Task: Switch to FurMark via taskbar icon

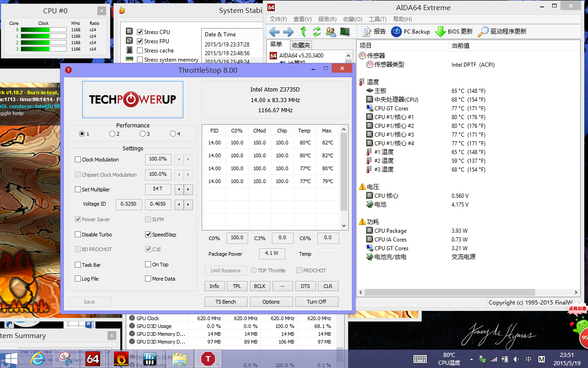Action: [121, 359]
